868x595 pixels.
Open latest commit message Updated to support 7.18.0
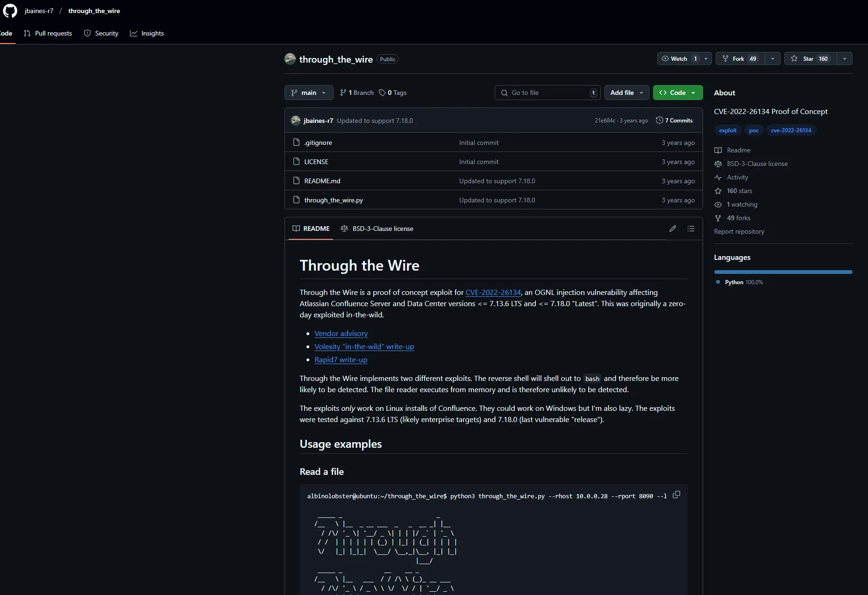pyautogui.click(x=375, y=121)
